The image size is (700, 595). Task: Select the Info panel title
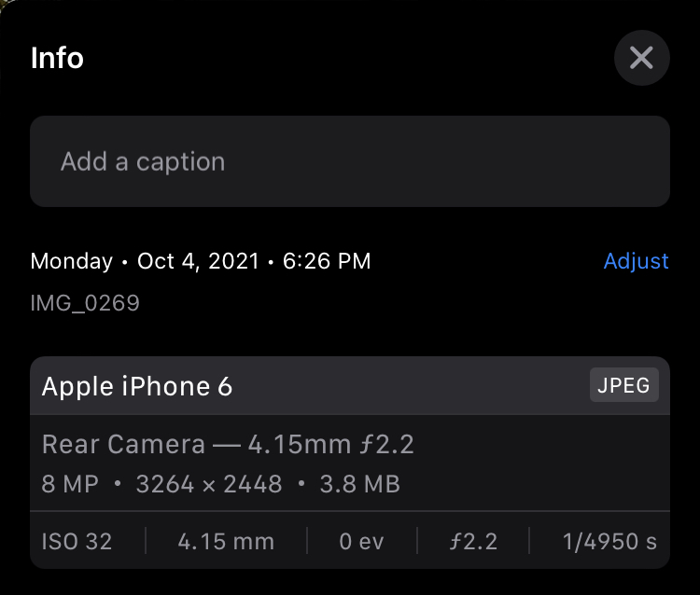[x=57, y=58]
